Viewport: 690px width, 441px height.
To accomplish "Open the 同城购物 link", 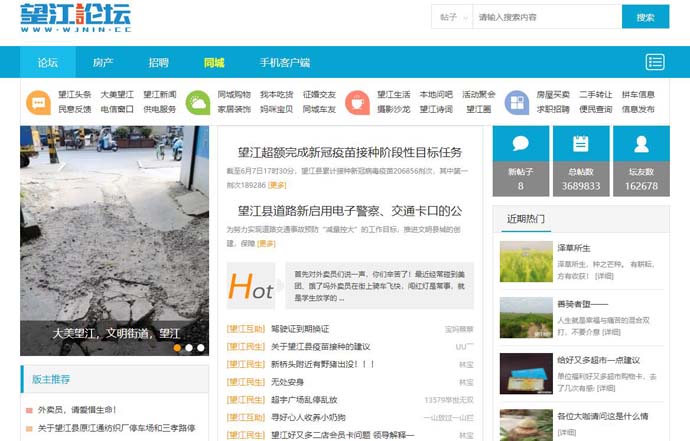I will (x=234, y=94).
